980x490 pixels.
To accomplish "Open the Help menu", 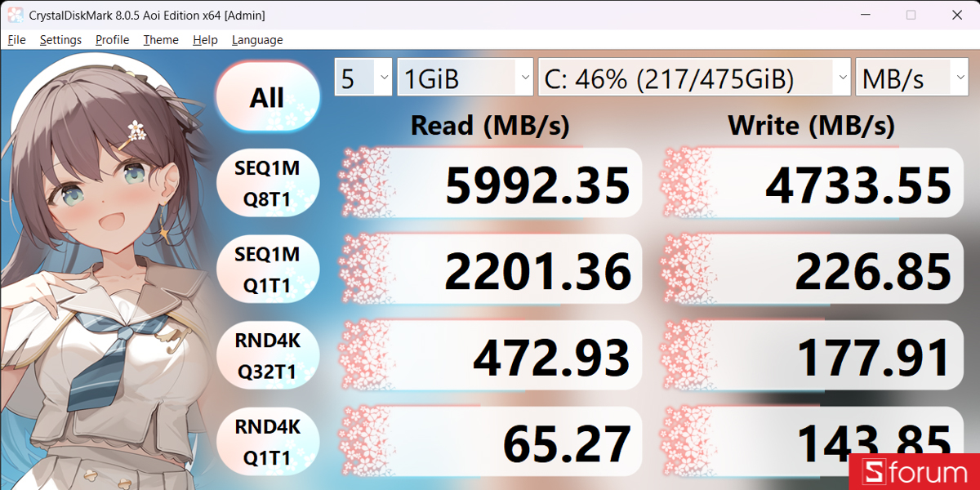I will tap(205, 40).
